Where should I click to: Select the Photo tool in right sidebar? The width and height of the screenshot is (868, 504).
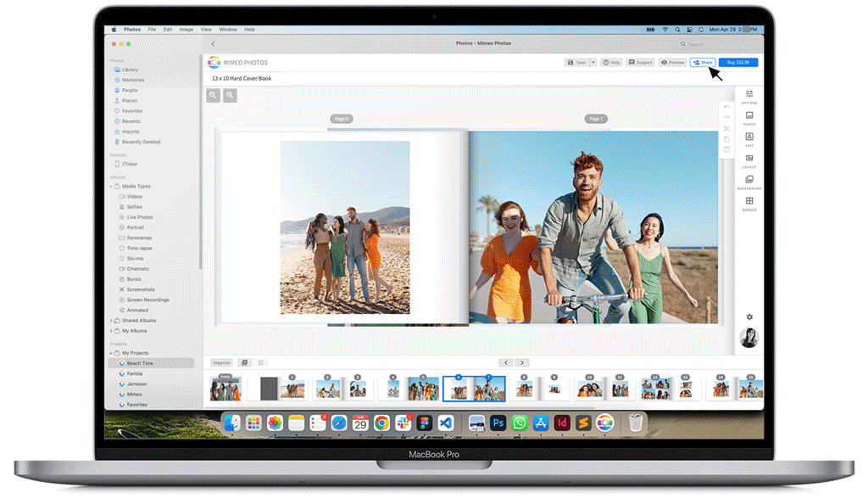[x=749, y=115]
